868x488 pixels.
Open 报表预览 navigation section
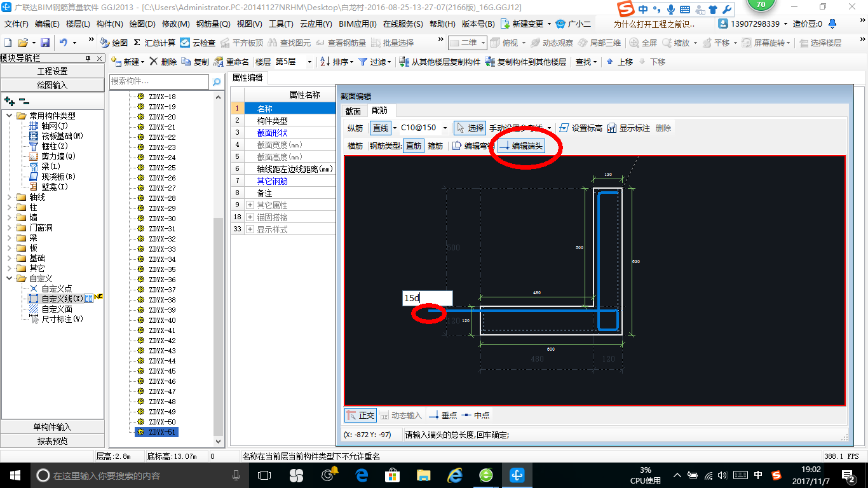[52, 441]
